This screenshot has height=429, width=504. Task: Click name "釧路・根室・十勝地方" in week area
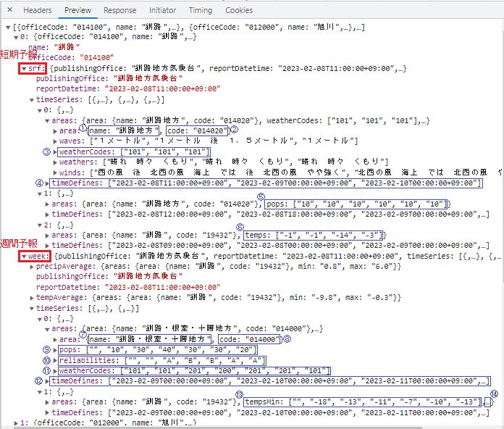(x=150, y=340)
